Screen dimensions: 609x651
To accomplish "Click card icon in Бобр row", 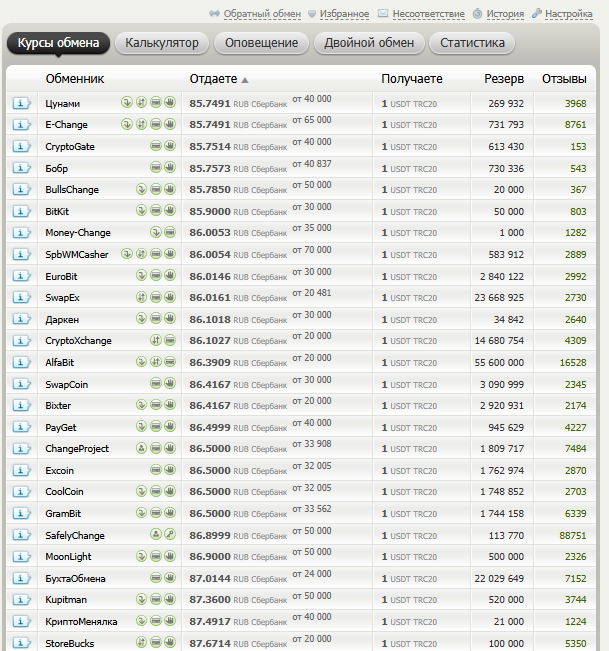I will 156,167.
